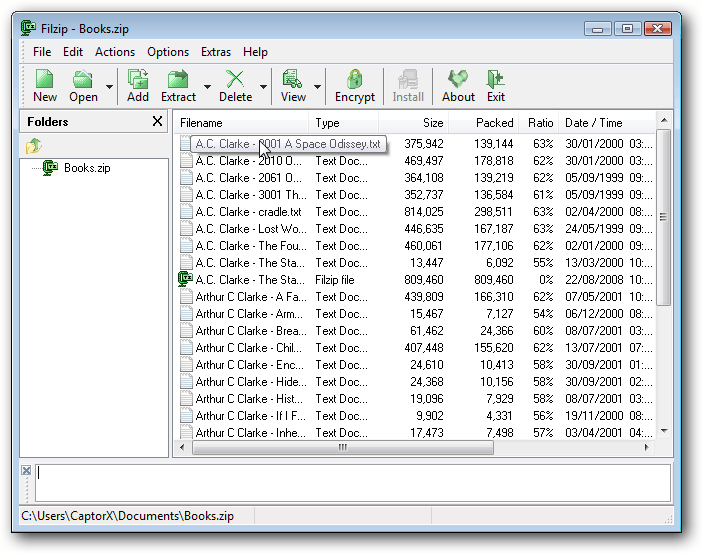Open the Extras menu
Screen dimensions: 702x553
click(x=216, y=52)
